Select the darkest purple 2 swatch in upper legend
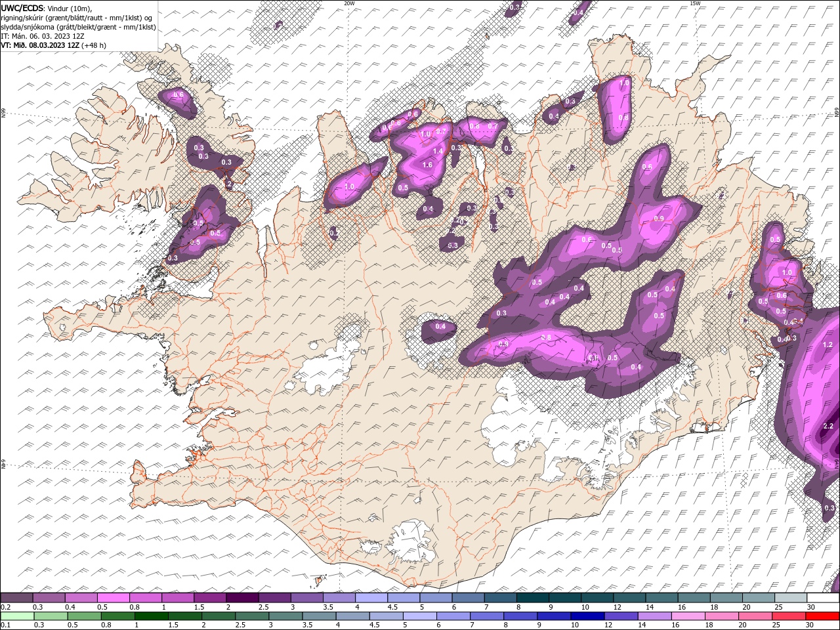Viewport: 840px width, 630px height. pyautogui.click(x=241, y=598)
